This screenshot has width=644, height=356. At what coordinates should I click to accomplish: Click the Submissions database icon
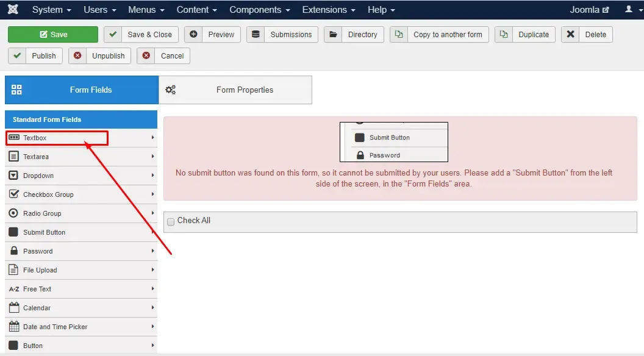click(256, 35)
